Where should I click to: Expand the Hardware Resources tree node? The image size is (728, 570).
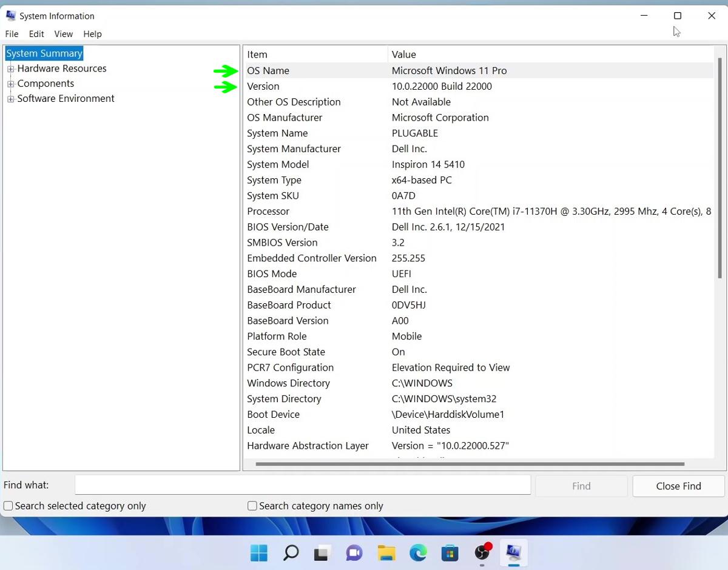click(x=10, y=69)
